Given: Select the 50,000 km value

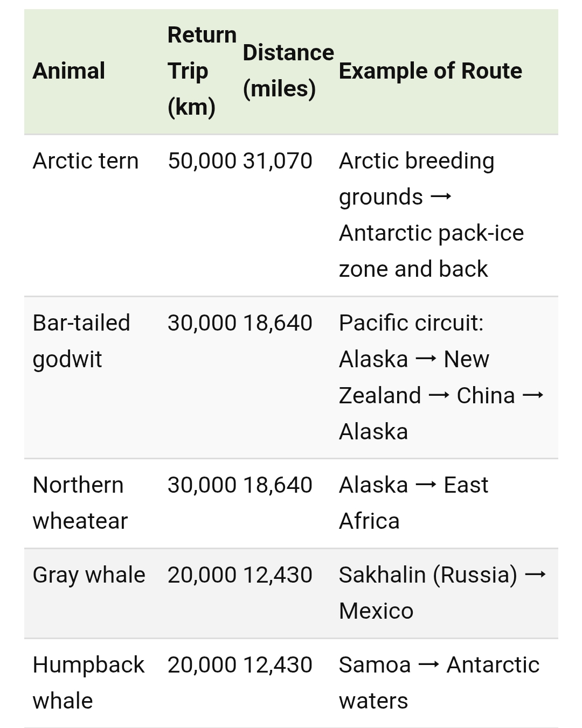Looking at the screenshot, I should coord(202,161).
